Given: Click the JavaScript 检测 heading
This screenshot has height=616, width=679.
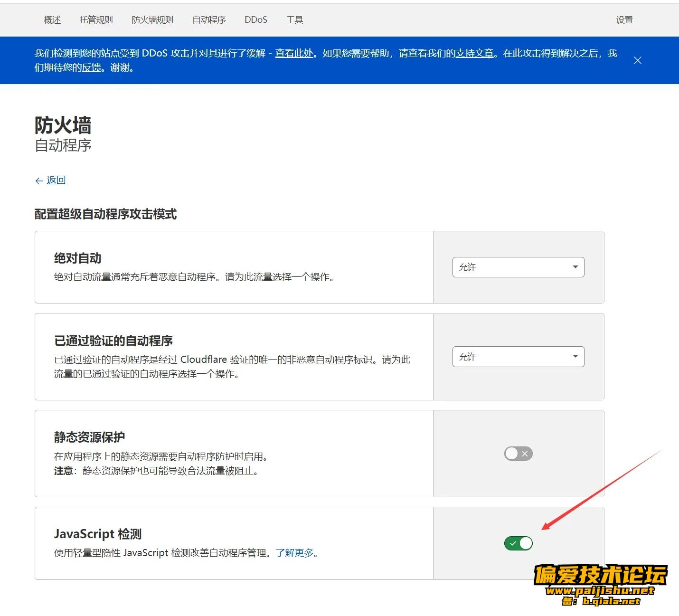Looking at the screenshot, I should [x=98, y=534].
